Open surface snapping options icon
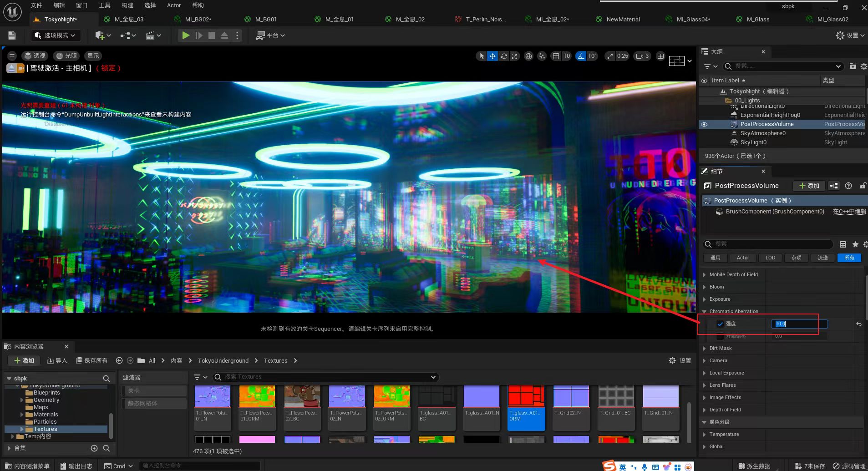This screenshot has height=471, width=868. point(542,56)
